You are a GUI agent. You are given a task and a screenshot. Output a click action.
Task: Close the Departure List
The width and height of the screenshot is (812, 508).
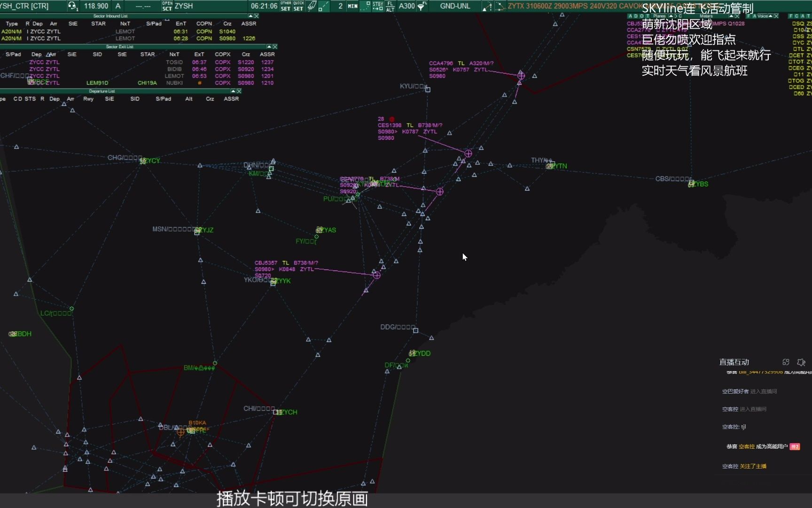click(x=239, y=91)
